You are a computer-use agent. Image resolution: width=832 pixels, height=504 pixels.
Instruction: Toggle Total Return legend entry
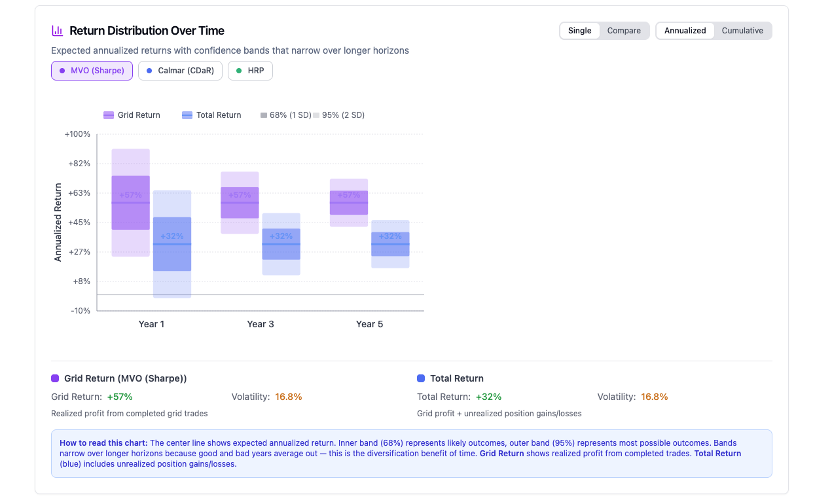click(x=211, y=115)
